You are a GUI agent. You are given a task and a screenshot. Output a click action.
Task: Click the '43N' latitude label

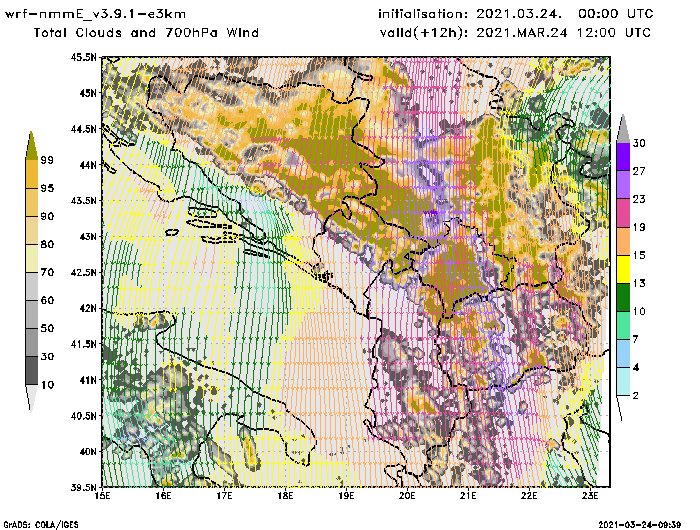[88, 236]
